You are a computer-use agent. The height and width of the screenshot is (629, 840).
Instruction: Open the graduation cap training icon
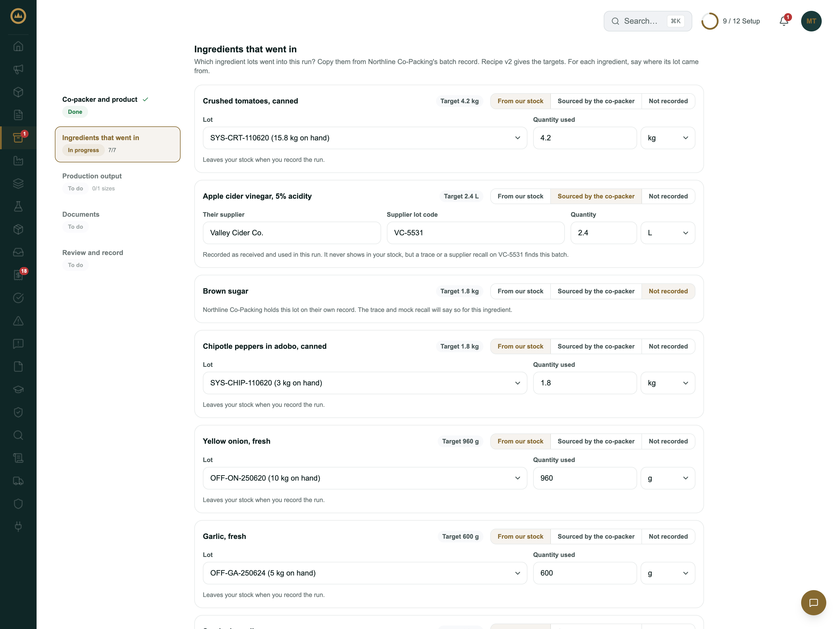(18, 389)
